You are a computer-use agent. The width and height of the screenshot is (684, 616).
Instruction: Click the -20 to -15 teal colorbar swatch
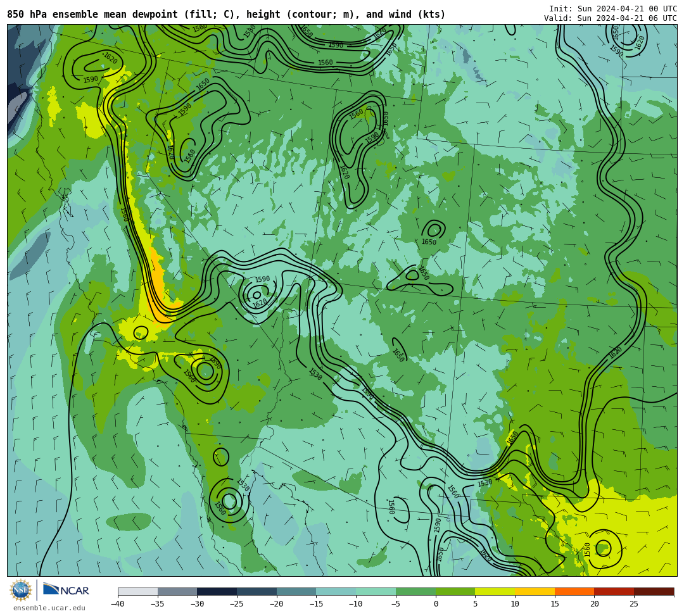296,591
